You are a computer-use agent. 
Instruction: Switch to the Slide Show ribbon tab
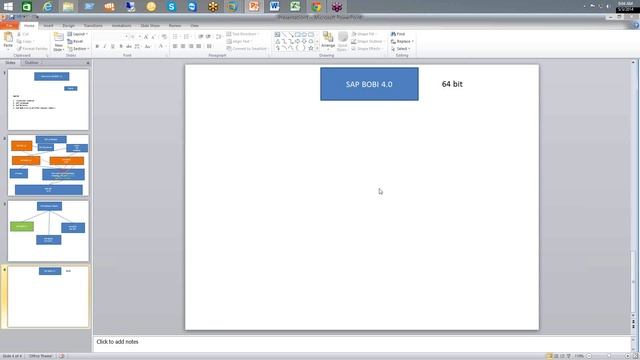click(x=150, y=25)
